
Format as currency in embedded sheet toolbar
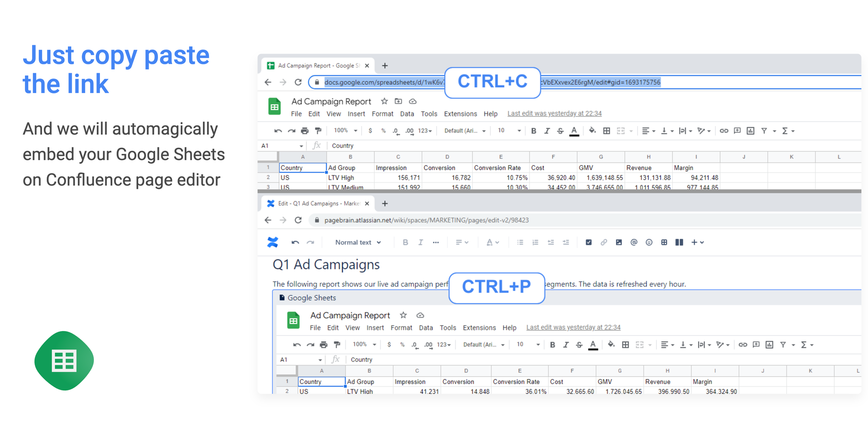coord(389,345)
